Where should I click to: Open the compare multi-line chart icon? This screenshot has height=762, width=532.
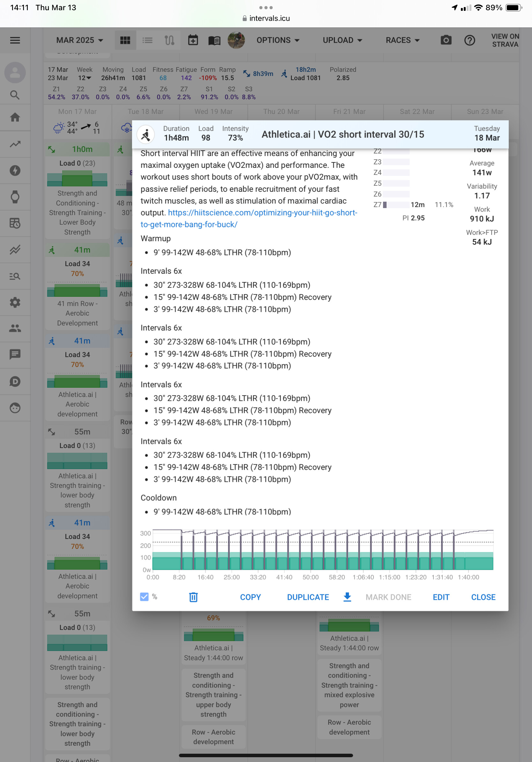(x=15, y=250)
